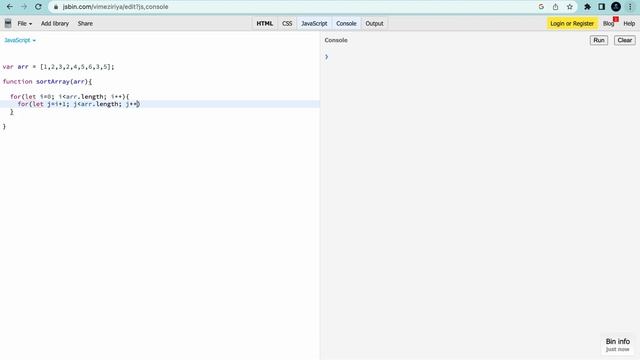Reload the page with refresh icon
The image size is (640, 360).
38,7
